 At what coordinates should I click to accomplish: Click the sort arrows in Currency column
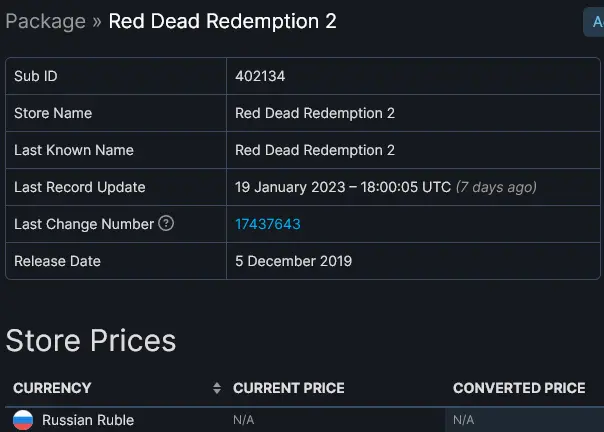(x=217, y=388)
